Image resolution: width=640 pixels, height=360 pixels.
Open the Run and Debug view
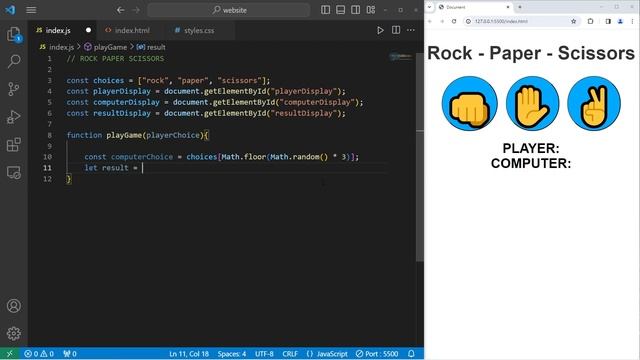[14, 117]
